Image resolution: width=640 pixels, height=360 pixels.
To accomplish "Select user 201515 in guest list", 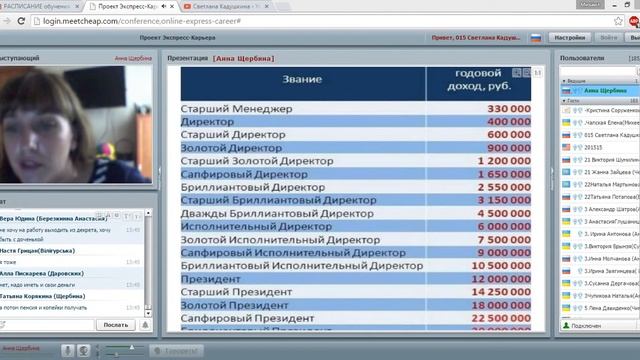I will (600, 147).
